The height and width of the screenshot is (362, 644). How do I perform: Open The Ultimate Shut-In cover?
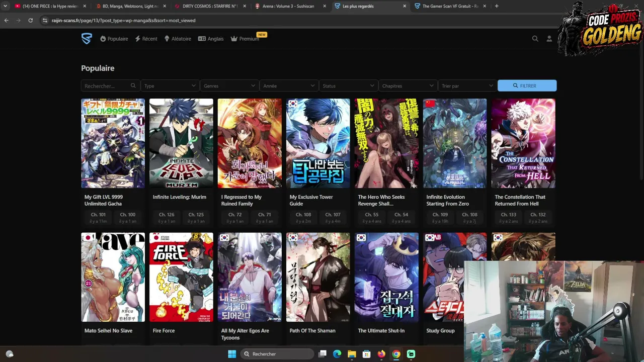pyautogui.click(x=386, y=277)
